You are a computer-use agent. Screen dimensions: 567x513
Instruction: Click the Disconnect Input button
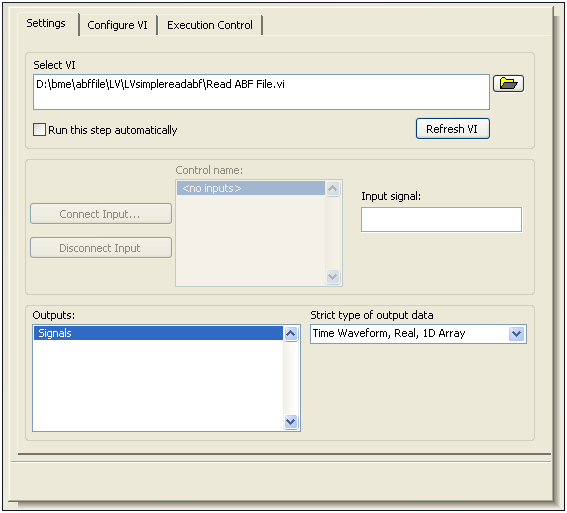click(x=101, y=248)
